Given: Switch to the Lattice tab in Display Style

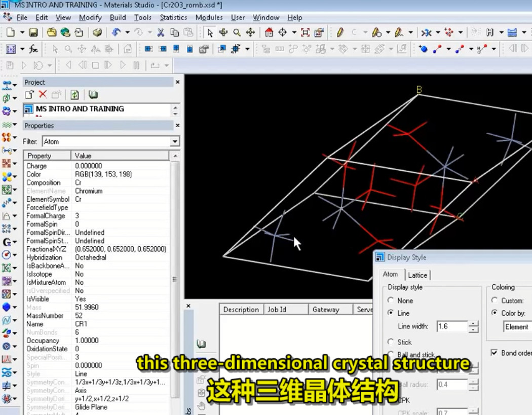Looking at the screenshot, I should [x=418, y=275].
